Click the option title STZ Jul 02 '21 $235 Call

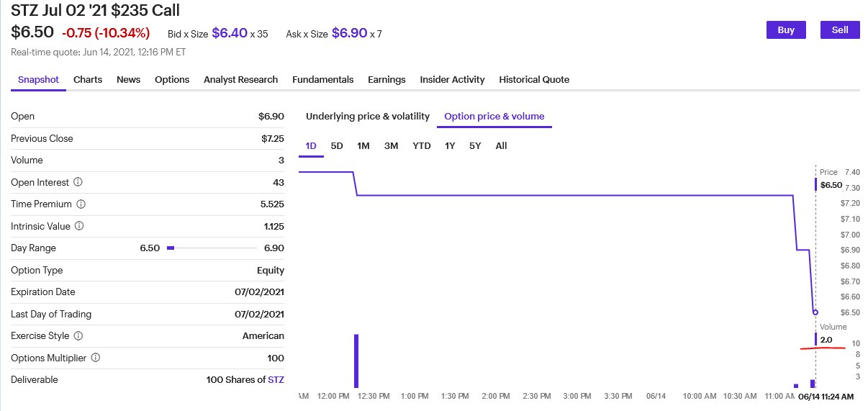pos(96,10)
